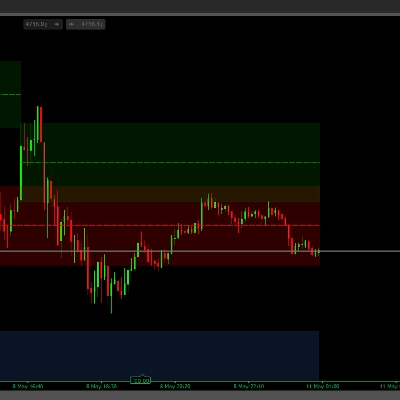Click the 8 May 18:30 time axis label
The image size is (400, 400).
point(102,386)
